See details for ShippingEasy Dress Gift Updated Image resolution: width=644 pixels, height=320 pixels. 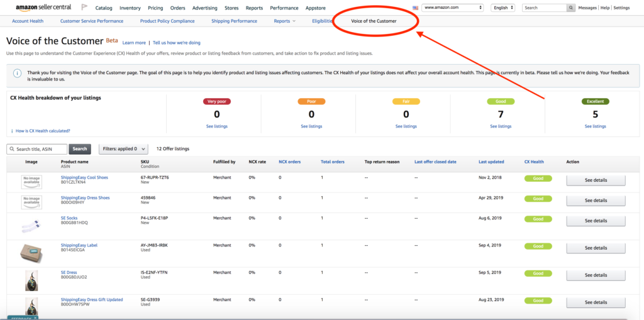coord(596,302)
